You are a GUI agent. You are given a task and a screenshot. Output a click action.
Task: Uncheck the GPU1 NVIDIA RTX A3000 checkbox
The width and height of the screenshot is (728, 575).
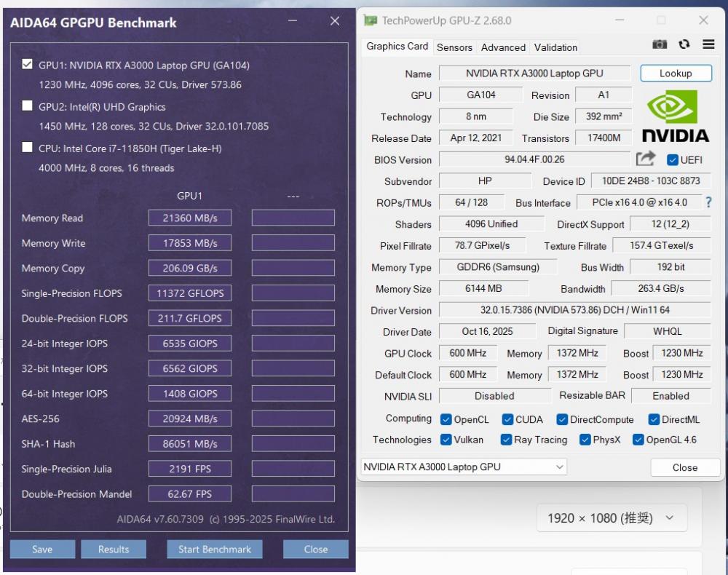[28, 65]
